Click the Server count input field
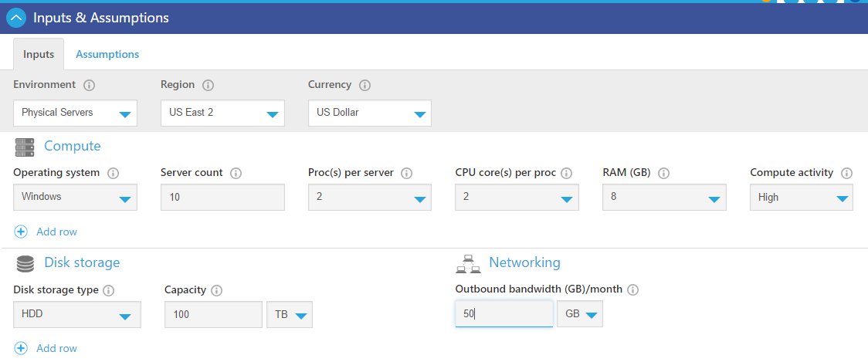This screenshot has width=868, height=362. coord(222,198)
